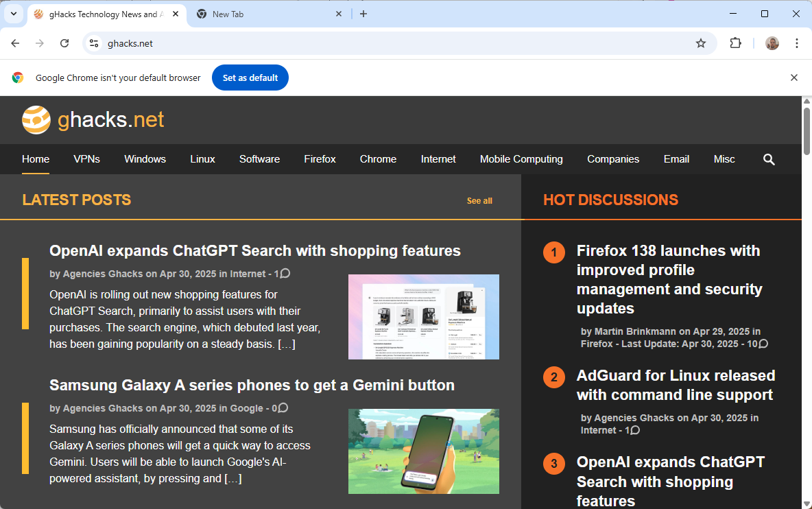Viewport: 812px width, 509px height.
Task: Switch to the New Tab tab
Action: pyautogui.click(x=270, y=14)
